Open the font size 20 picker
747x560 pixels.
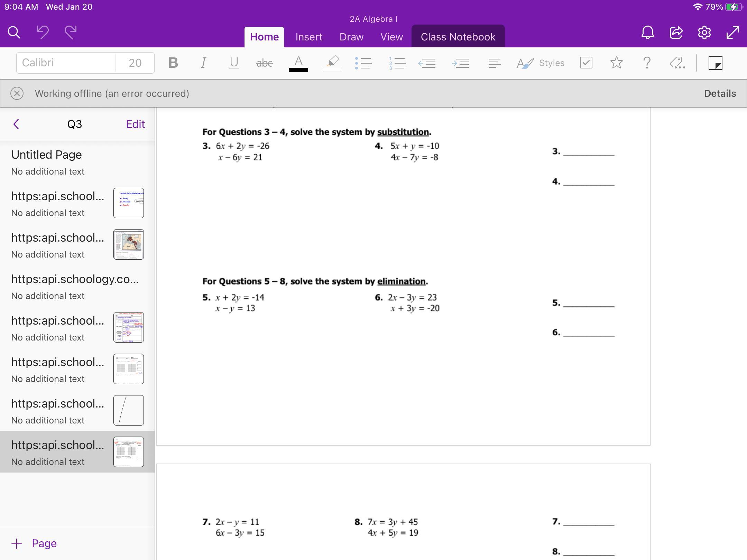(135, 63)
